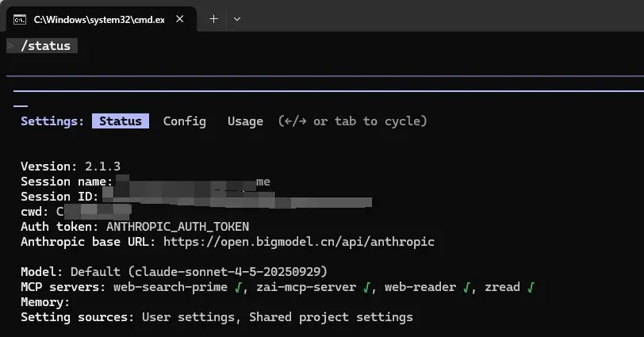Switch to the Config settings tab

point(185,121)
